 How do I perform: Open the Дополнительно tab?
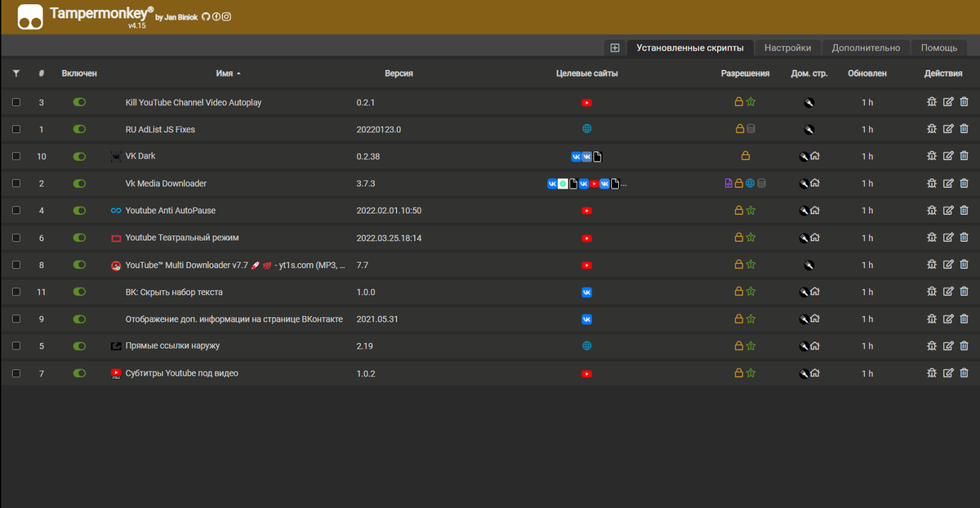tap(866, 47)
